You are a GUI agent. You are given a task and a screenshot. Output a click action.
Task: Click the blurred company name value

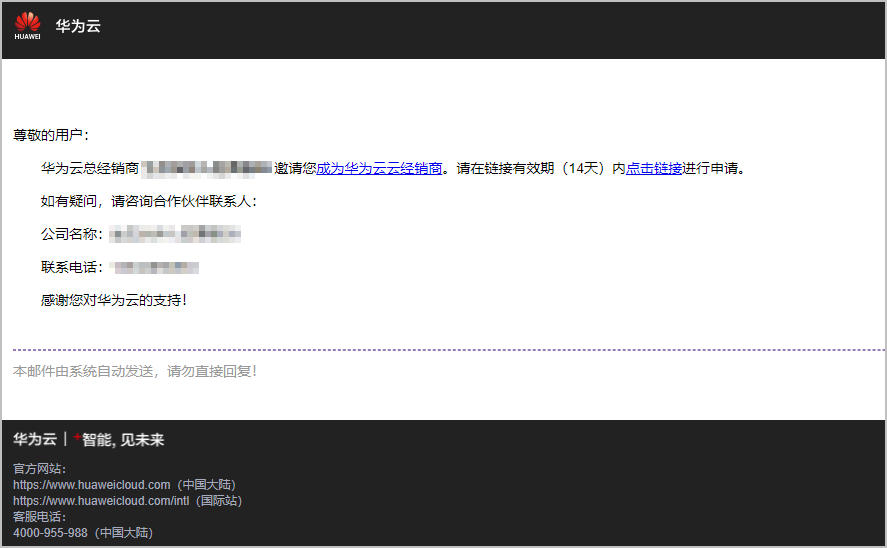tap(175, 234)
